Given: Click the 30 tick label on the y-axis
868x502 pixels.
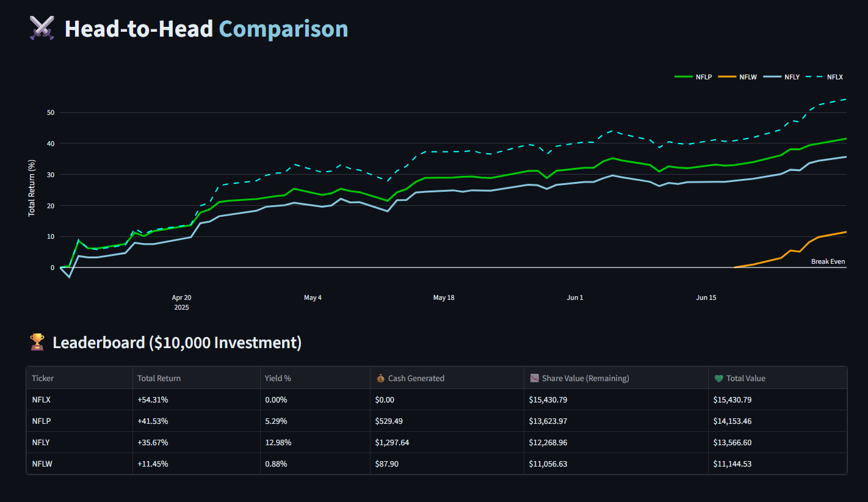Looking at the screenshot, I should click(51, 175).
